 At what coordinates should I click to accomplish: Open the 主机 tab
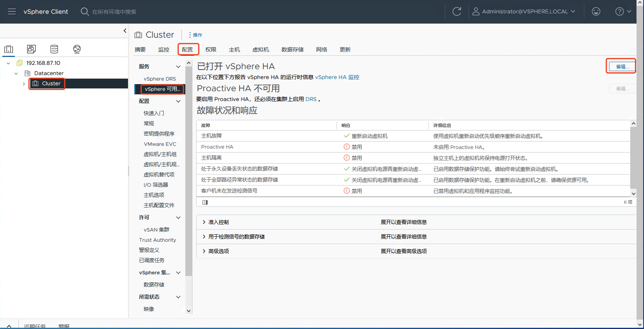(234, 50)
